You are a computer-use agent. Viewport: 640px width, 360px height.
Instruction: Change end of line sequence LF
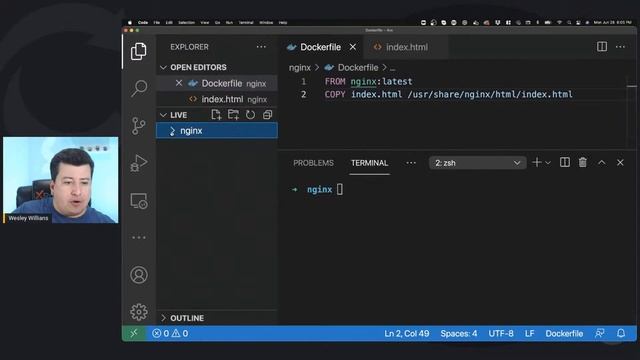point(529,333)
